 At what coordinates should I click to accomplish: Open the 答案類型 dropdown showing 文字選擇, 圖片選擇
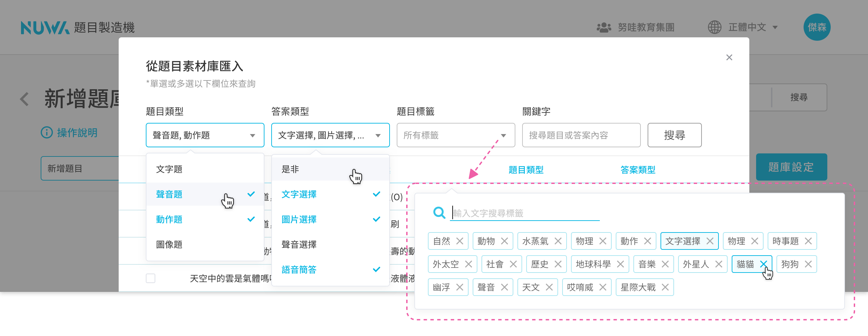(x=331, y=135)
